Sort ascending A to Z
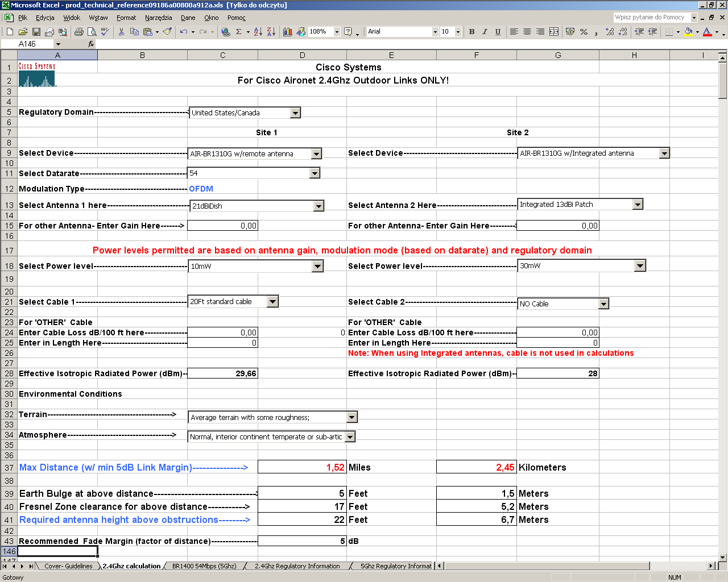This screenshot has height=582, width=728. tap(258, 32)
